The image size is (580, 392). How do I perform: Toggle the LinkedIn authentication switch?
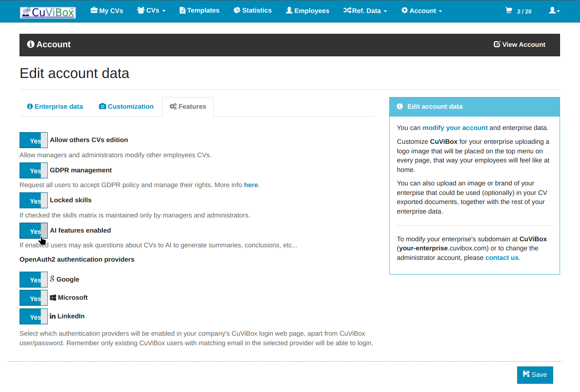[x=33, y=317]
